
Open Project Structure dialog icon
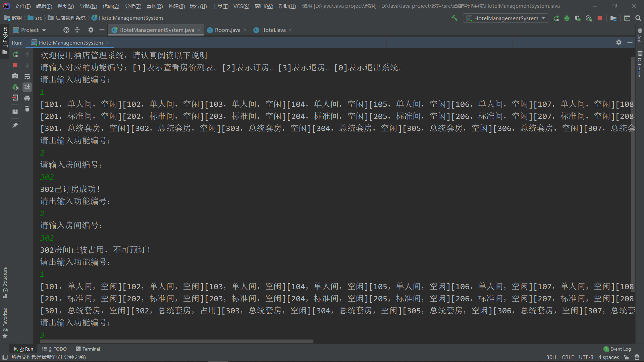coord(613,18)
